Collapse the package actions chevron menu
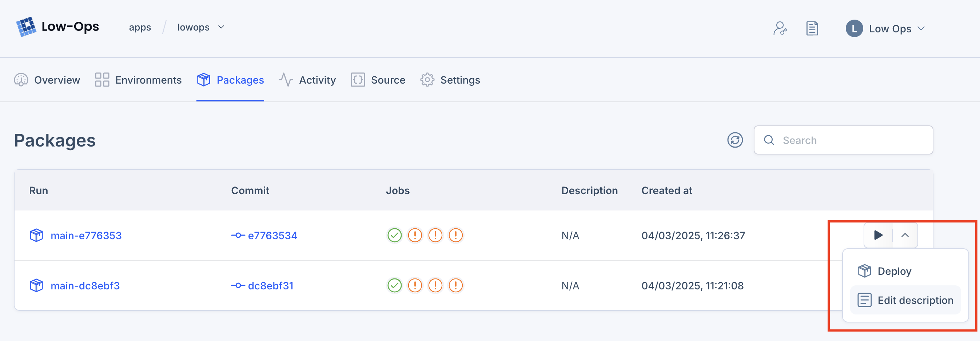Screen dimensions: 980x341 coord(905,235)
